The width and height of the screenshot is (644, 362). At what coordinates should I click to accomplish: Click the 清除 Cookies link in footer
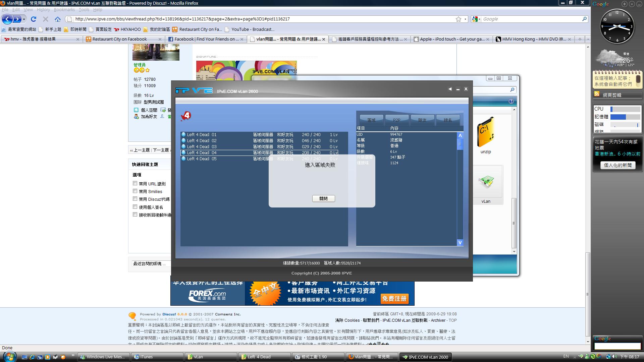pos(347,320)
